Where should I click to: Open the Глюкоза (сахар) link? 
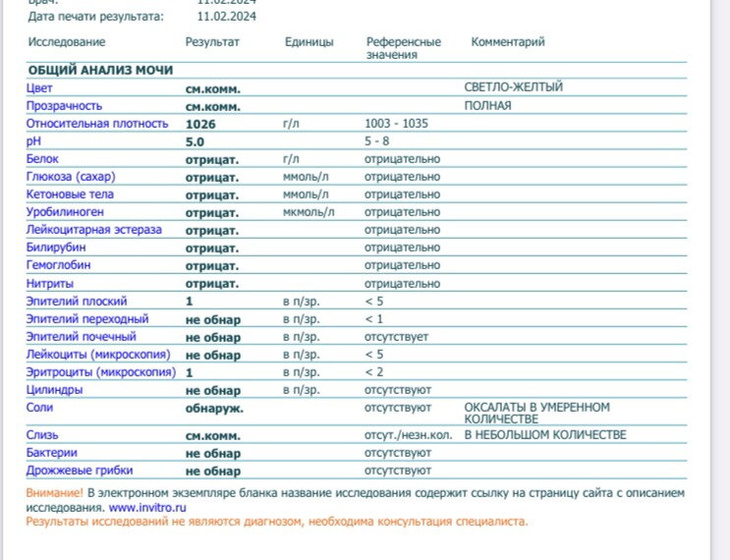[71, 176]
